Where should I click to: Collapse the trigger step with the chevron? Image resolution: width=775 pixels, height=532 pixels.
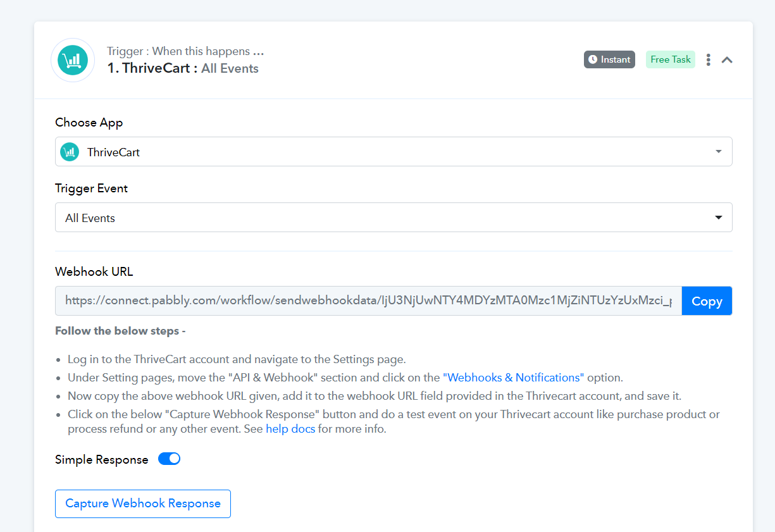[728, 59]
